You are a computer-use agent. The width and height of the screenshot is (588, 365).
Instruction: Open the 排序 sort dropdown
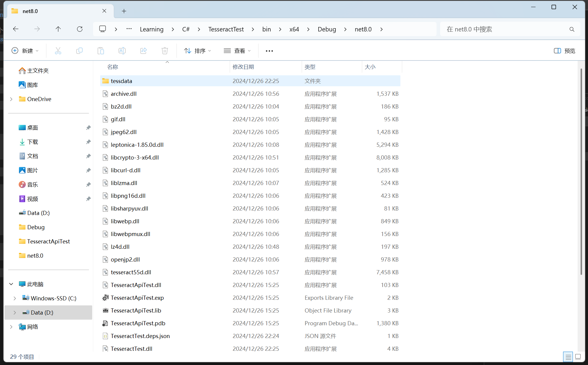(x=198, y=51)
